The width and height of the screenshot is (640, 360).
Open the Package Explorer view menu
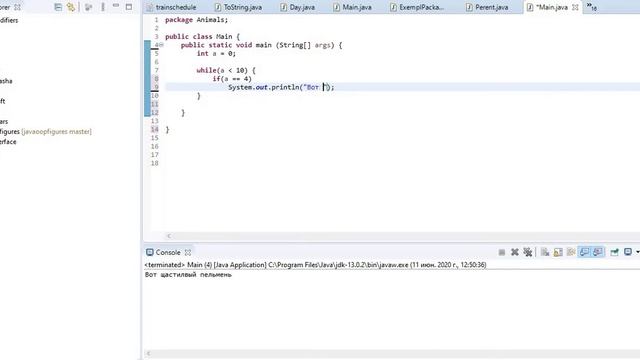pyautogui.click(x=103, y=7)
